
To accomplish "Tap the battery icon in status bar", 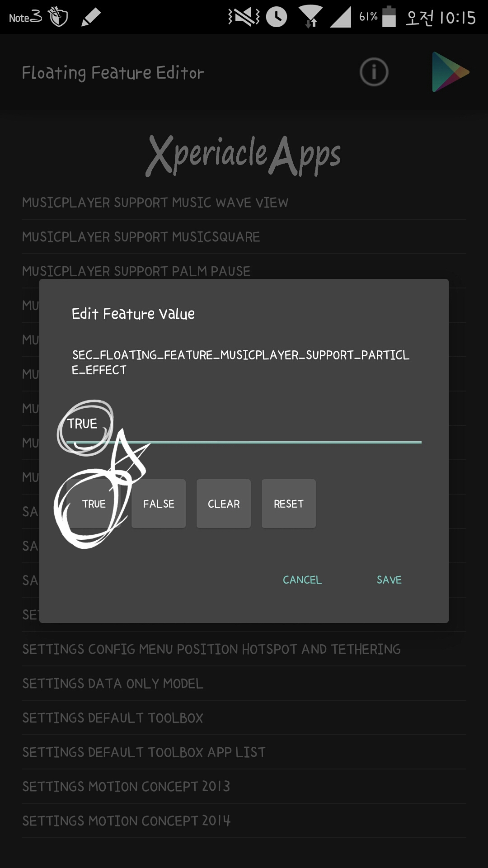I will [389, 17].
